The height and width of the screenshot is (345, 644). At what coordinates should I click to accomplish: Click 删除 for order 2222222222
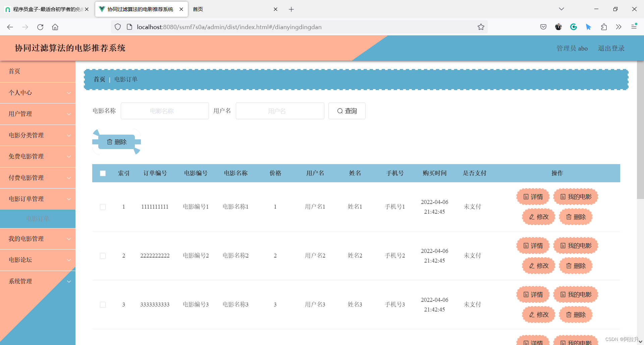pos(576,266)
